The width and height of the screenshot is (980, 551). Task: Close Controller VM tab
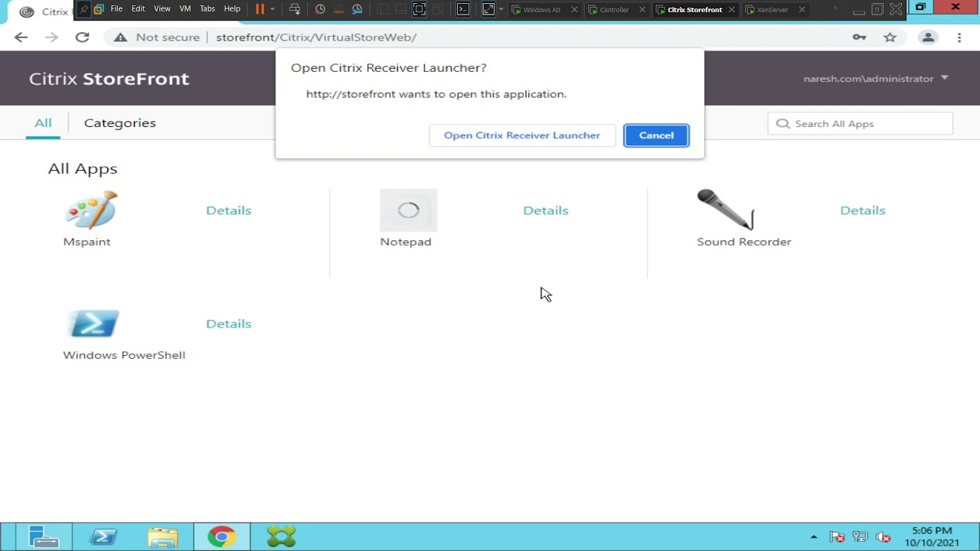tap(642, 10)
